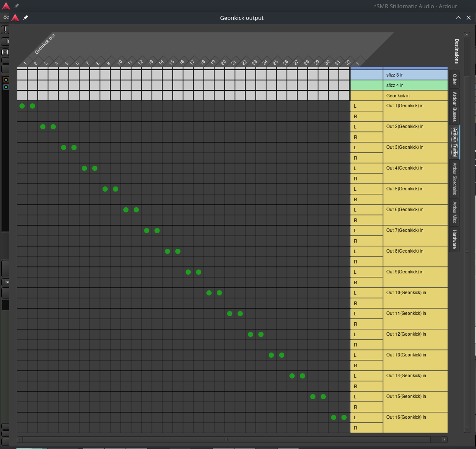Click the exclamation mark button on the left strip
This screenshot has height=449, width=476.
[5, 29]
